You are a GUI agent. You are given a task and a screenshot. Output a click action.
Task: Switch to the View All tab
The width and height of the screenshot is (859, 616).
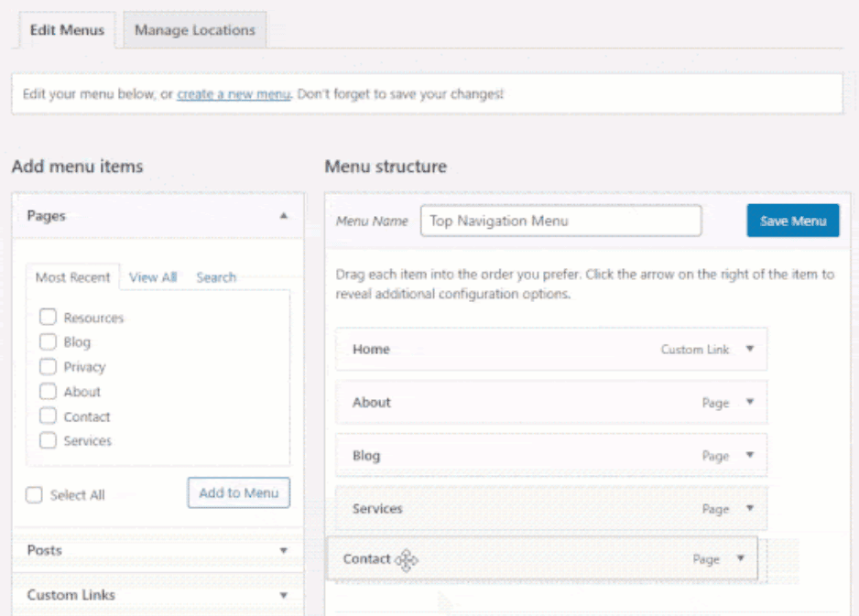pyautogui.click(x=152, y=276)
